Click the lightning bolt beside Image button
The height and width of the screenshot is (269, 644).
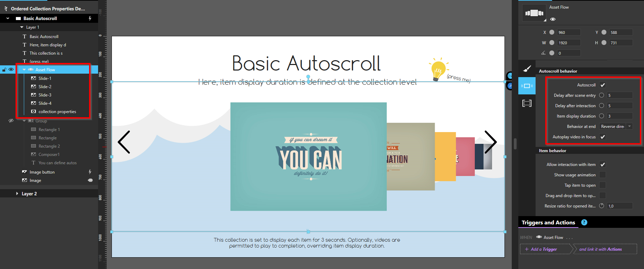(90, 172)
